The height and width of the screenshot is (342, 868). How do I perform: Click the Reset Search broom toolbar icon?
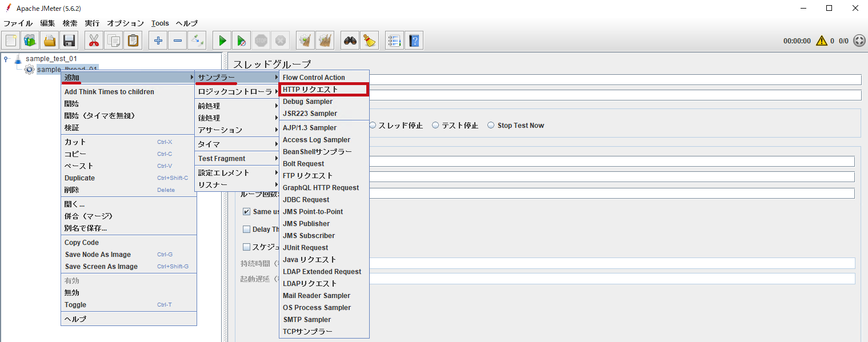point(370,41)
